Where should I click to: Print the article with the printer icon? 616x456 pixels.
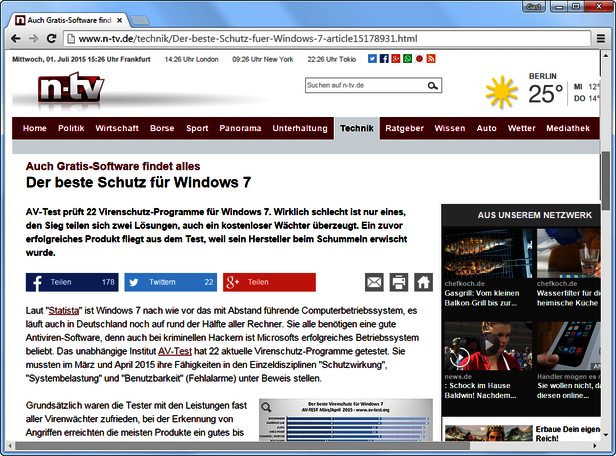click(399, 282)
